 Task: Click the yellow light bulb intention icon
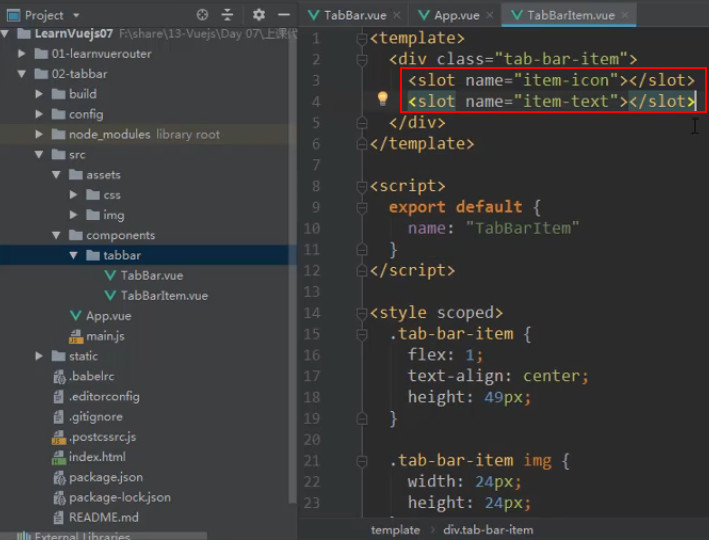click(x=383, y=99)
